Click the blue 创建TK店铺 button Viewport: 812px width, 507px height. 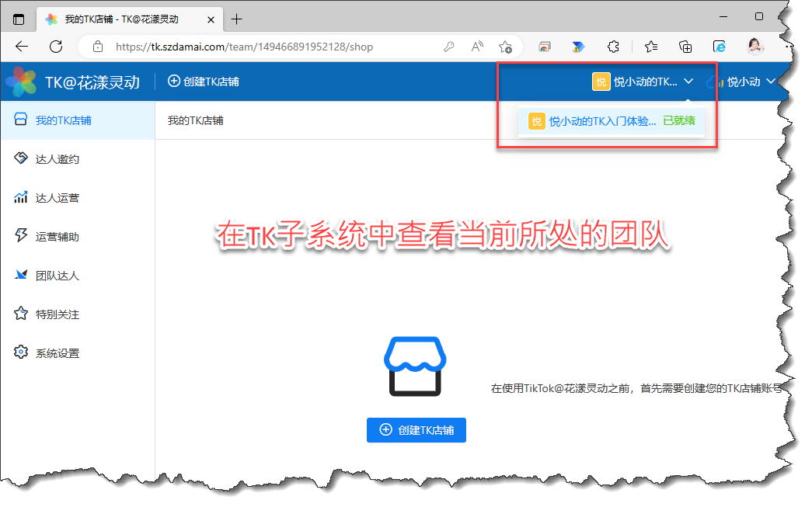pyautogui.click(x=416, y=430)
